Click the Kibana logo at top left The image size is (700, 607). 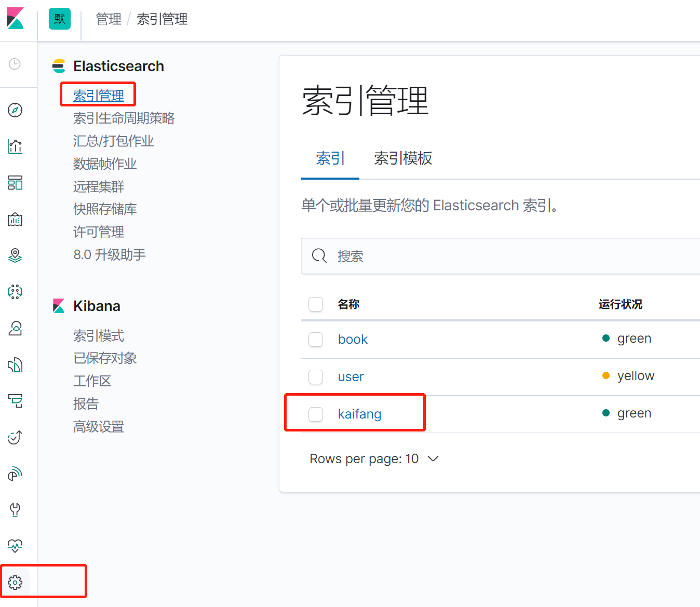point(15,19)
